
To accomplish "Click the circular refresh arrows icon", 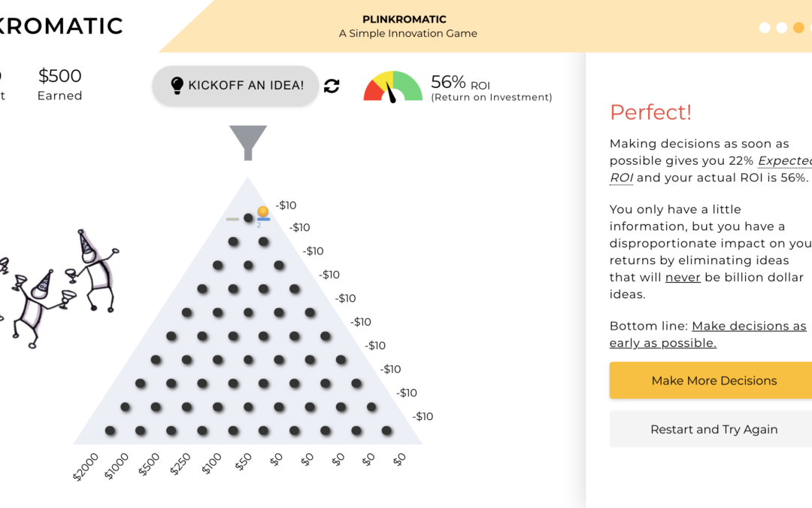I will click(x=332, y=86).
